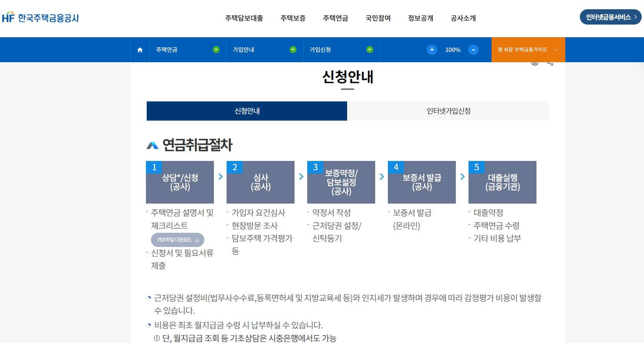
Task: Open the 정보공개 menu
Action: 421,18
